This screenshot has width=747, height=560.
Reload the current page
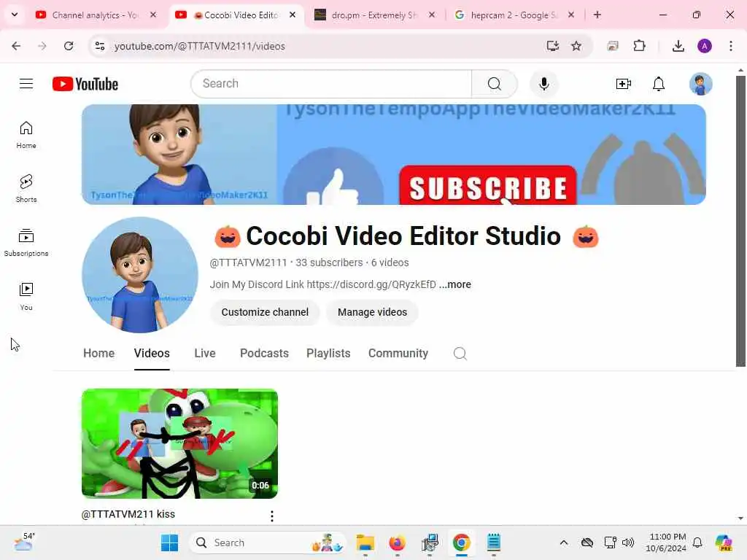(69, 46)
